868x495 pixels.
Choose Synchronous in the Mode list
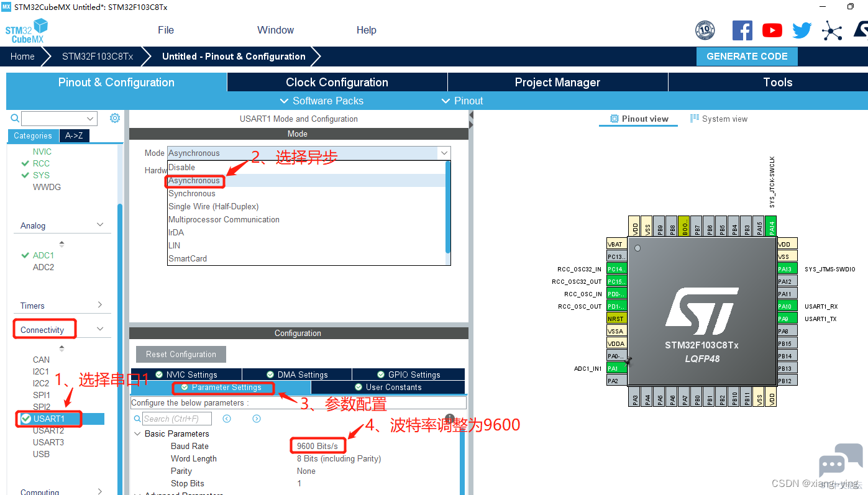(x=306, y=194)
